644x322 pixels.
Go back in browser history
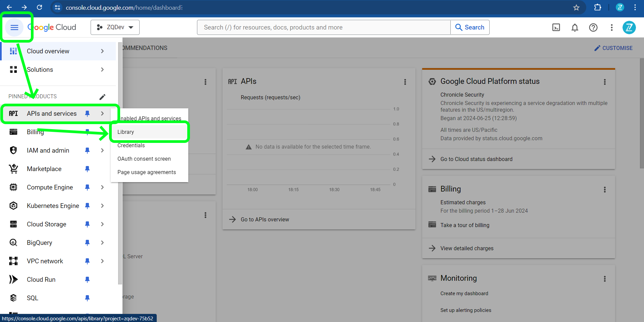[x=9, y=7]
